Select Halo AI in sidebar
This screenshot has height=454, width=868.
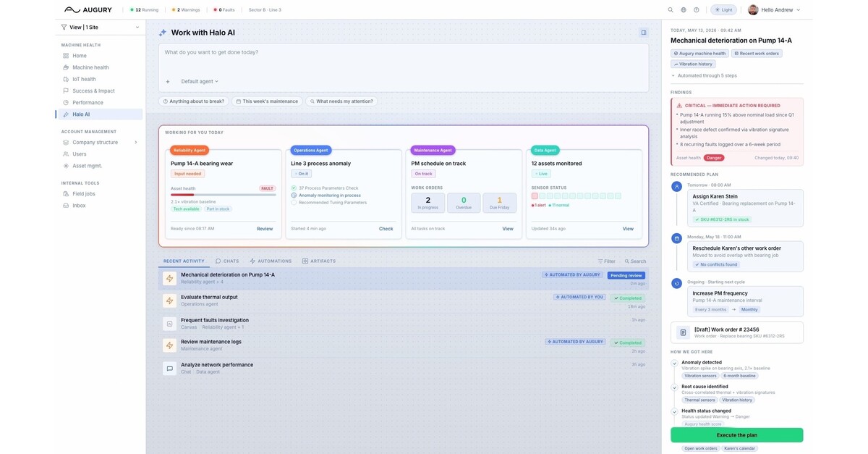(99, 114)
